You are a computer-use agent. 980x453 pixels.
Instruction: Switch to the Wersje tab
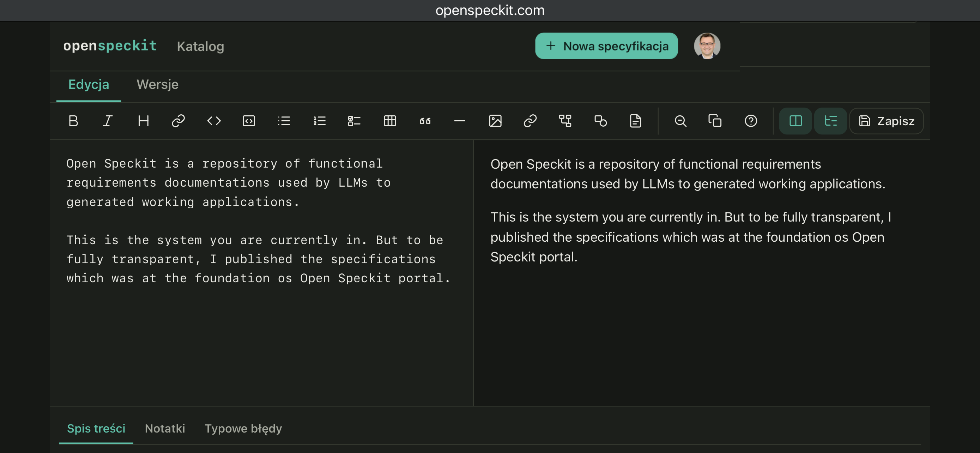tap(157, 84)
